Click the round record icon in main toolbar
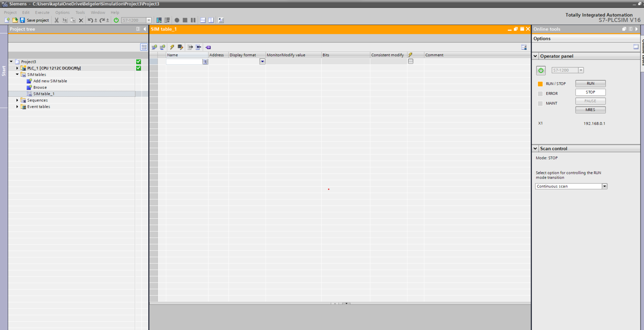The width and height of the screenshot is (644, 330). point(177,20)
